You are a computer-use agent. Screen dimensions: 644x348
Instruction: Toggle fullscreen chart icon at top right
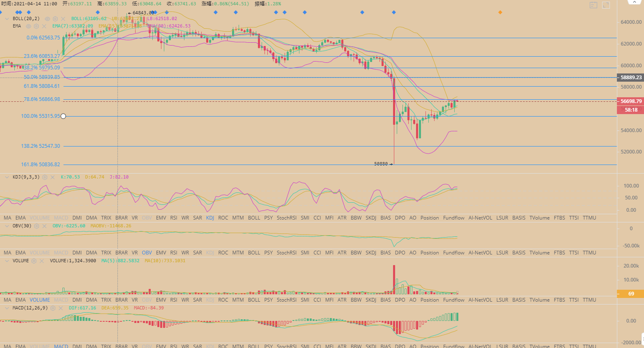click(606, 5)
